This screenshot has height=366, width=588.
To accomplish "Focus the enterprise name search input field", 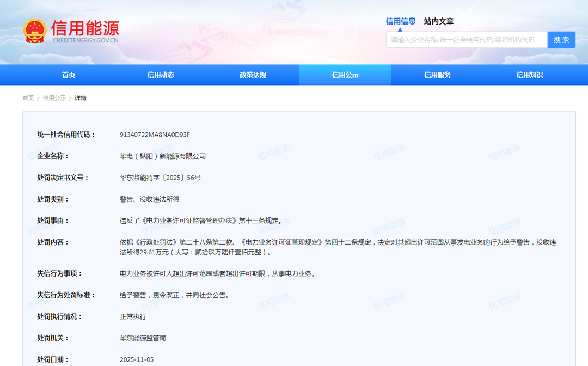I will tap(467, 40).
